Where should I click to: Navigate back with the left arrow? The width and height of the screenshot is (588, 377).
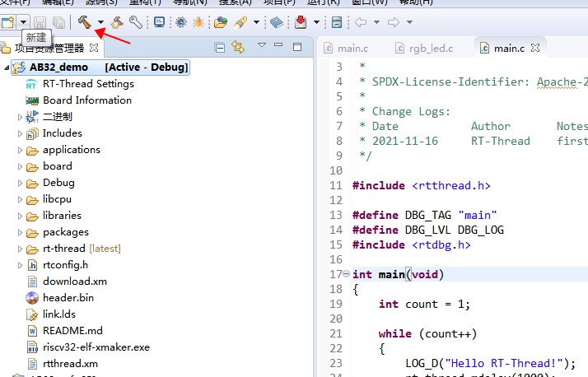coord(361,22)
